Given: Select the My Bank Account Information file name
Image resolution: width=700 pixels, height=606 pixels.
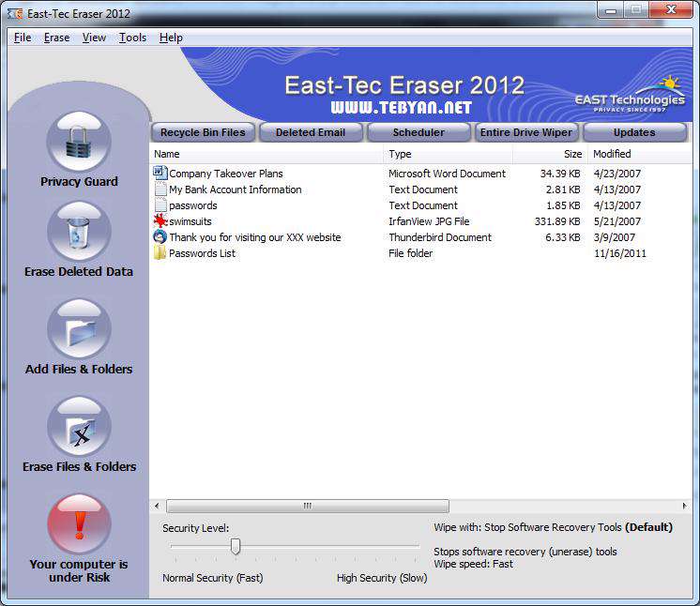Looking at the screenshot, I should (x=236, y=189).
